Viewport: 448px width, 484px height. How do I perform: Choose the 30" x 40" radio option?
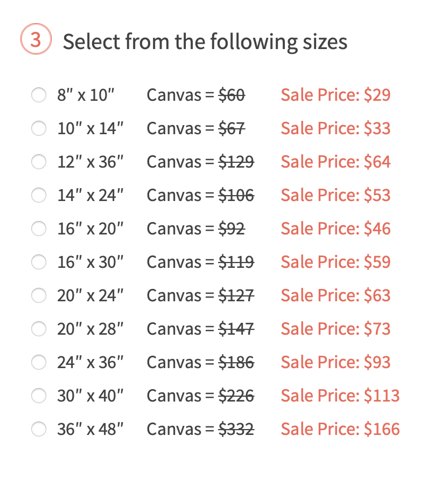coord(39,396)
